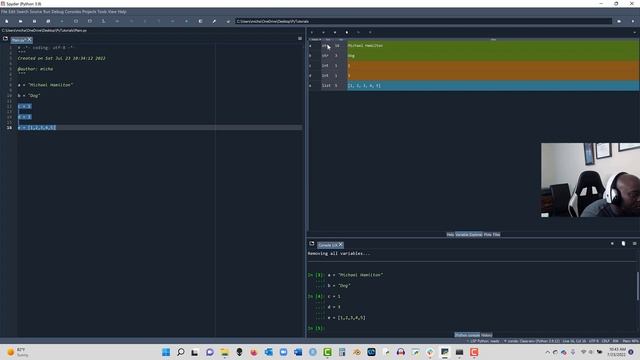Save all files from the toolbar
Image resolution: width=640 pixels, height=360 pixels.
(x=48, y=21)
